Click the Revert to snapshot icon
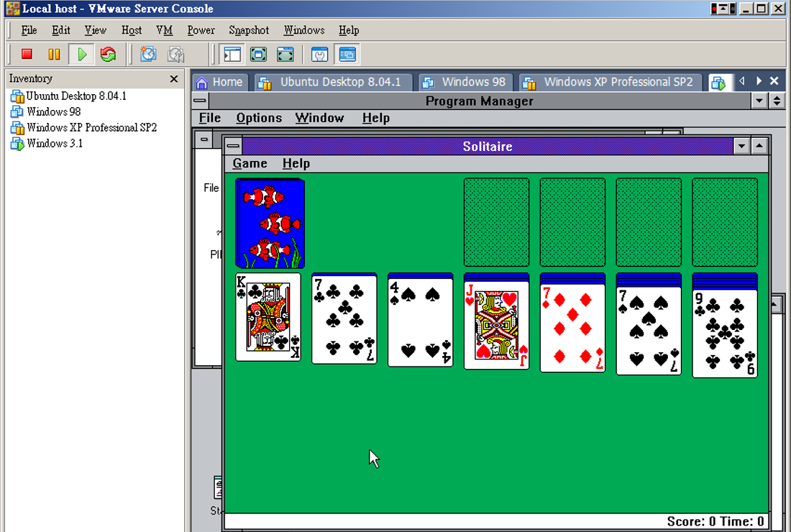791x532 pixels. (x=175, y=54)
